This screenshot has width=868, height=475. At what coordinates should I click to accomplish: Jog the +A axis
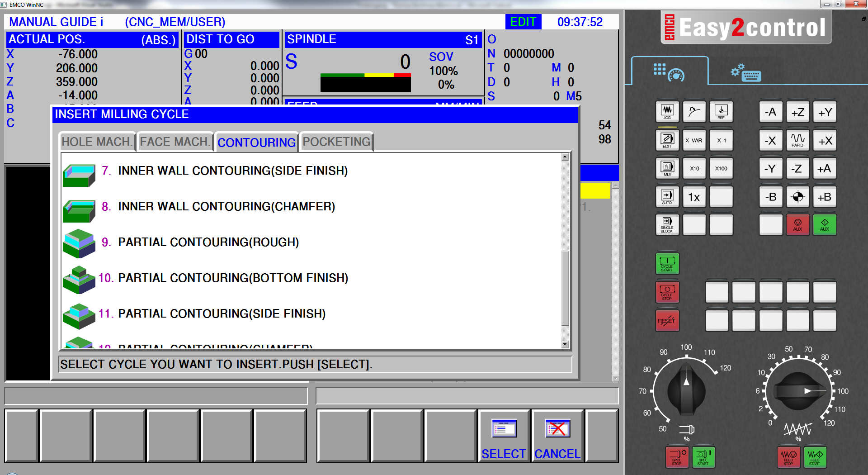pos(825,168)
